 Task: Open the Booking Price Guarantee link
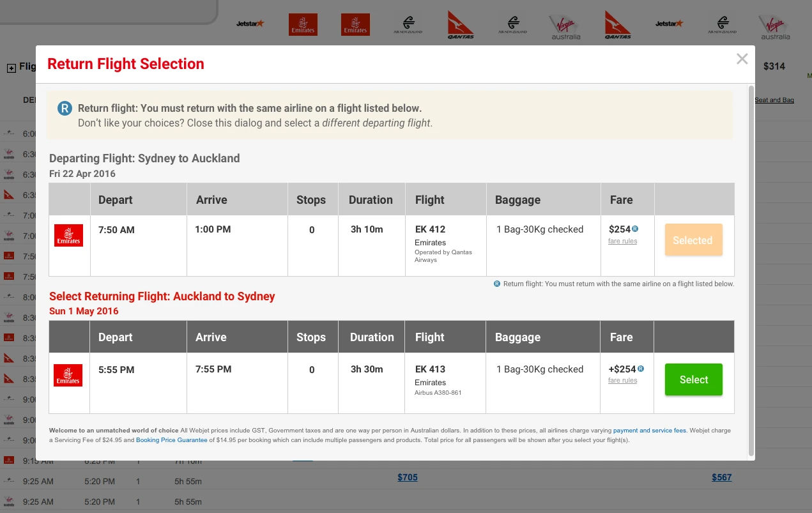tap(172, 440)
